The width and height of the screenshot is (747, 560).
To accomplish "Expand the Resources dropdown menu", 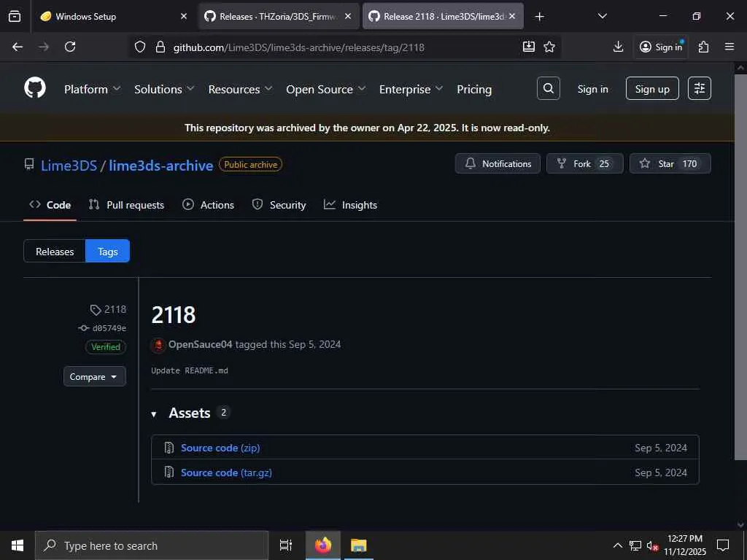I will click(240, 89).
